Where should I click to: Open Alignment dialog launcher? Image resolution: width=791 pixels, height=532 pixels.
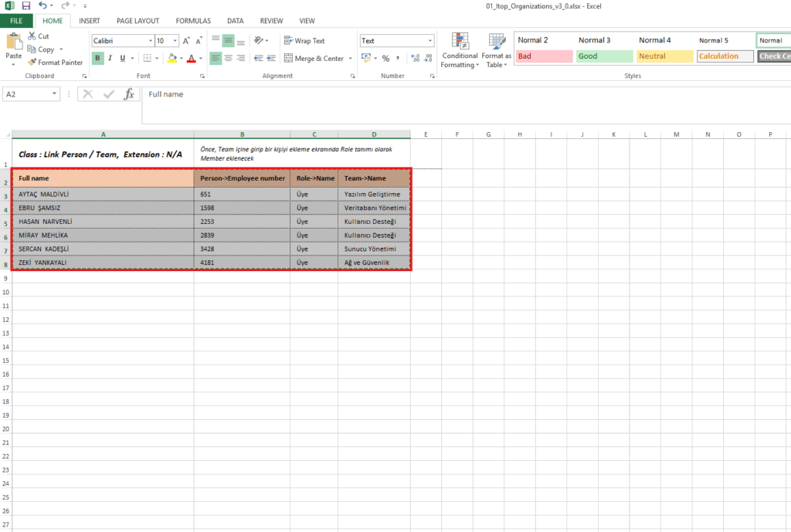click(352, 76)
